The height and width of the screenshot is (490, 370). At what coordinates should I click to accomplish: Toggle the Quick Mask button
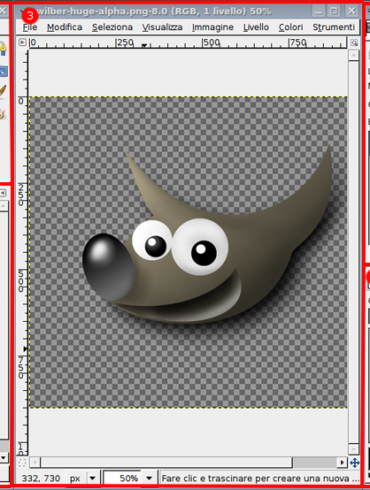[x=22, y=462]
